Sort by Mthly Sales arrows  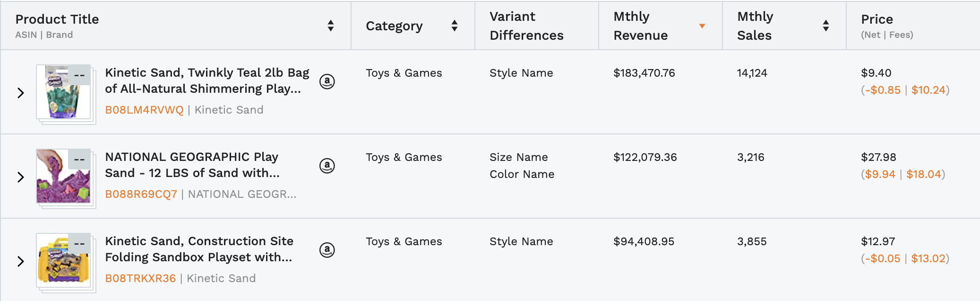826,26
